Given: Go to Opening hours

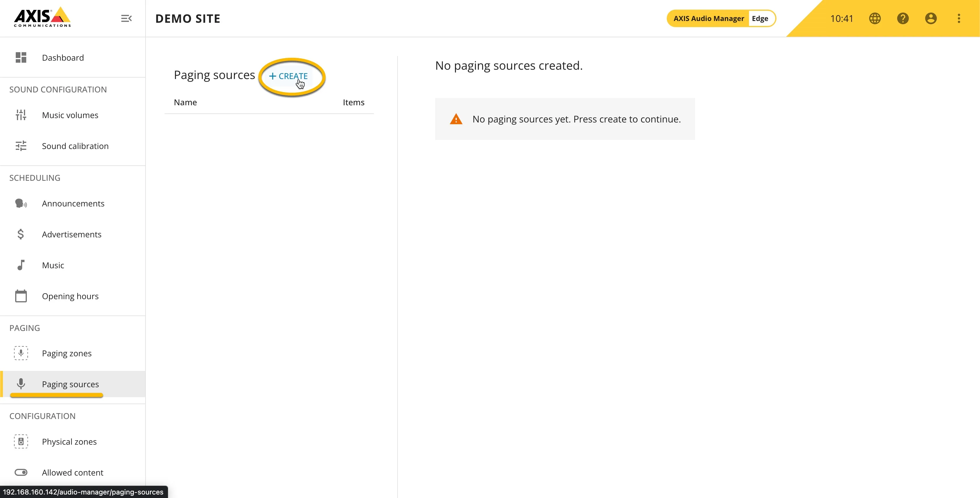Looking at the screenshot, I should point(73,296).
